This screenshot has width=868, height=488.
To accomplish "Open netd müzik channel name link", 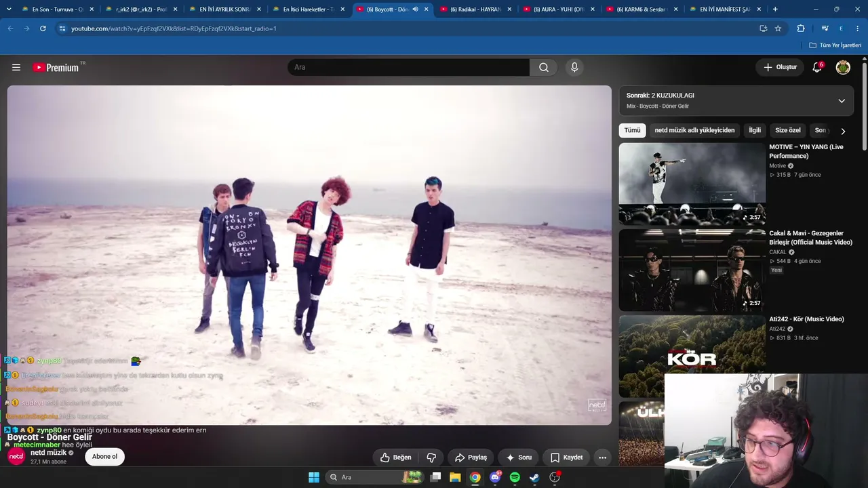I will 49,453.
